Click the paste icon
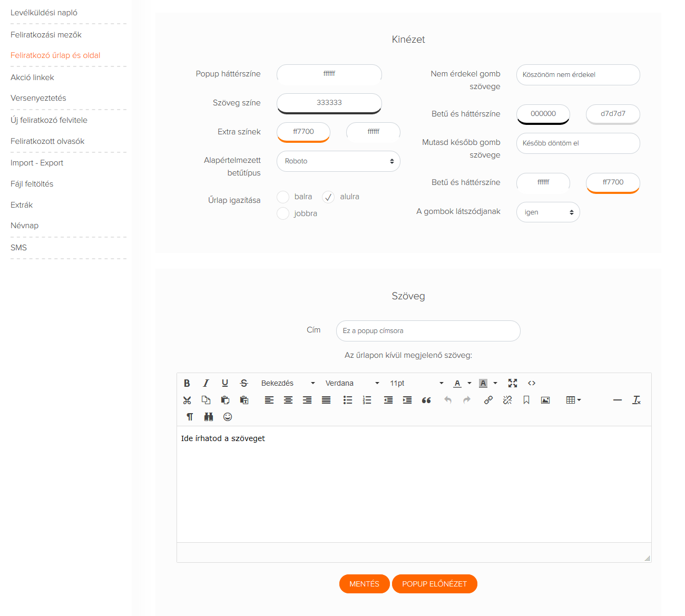 [225, 400]
